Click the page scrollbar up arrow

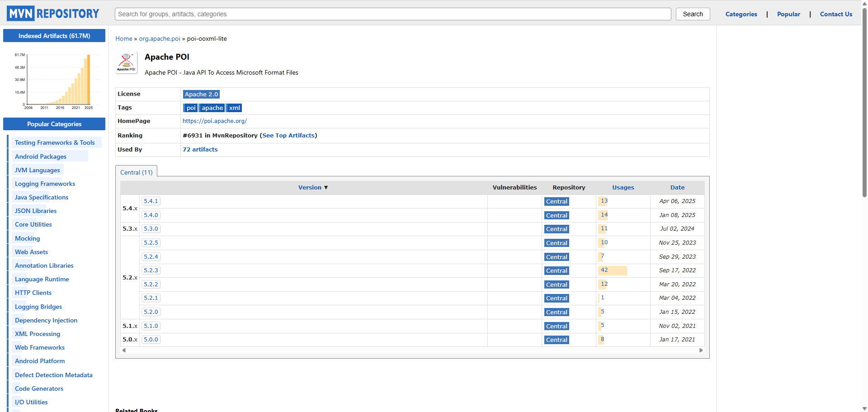click(864, 3)
